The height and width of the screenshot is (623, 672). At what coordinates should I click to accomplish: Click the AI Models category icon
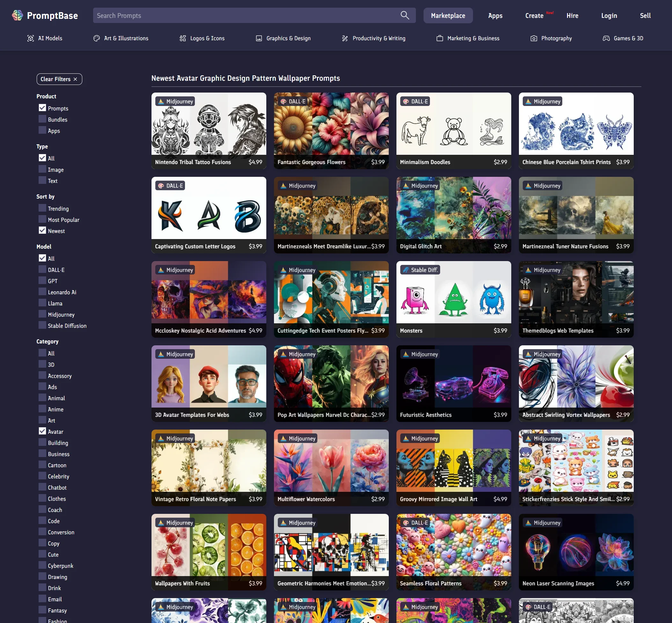pos(31,38)
